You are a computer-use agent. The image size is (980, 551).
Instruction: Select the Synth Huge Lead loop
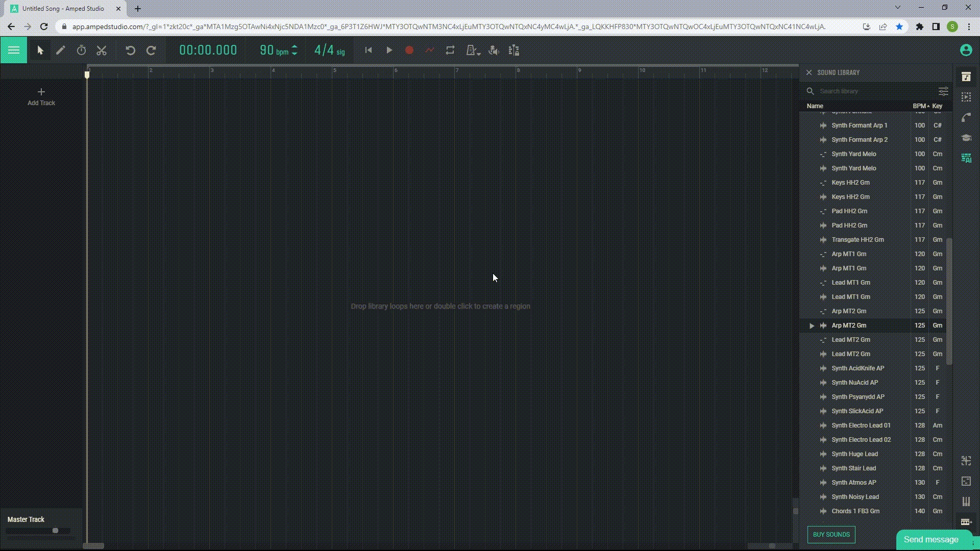854,454
